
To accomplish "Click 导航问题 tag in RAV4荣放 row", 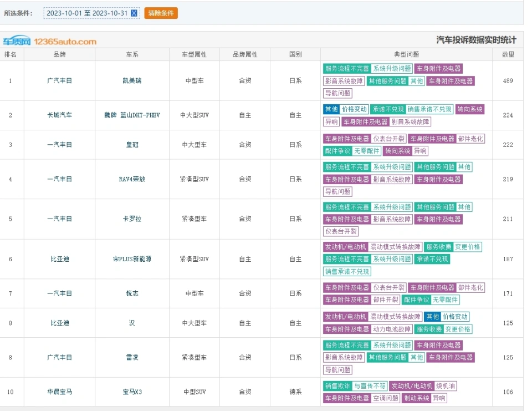I will pos(337,191).
